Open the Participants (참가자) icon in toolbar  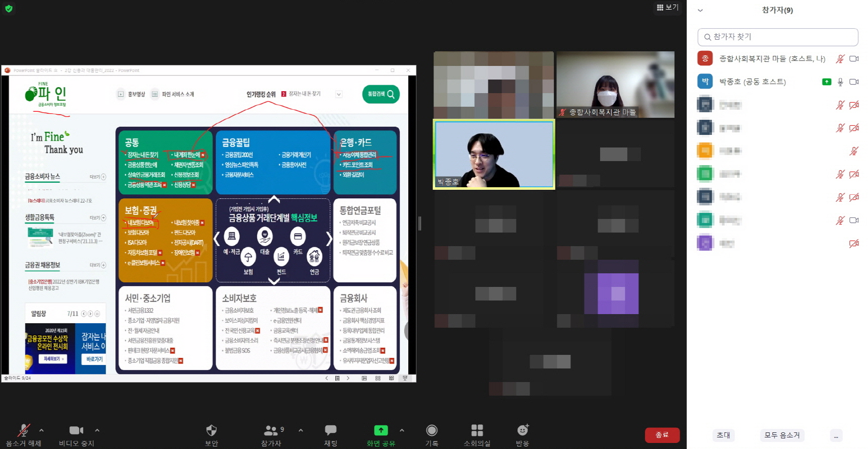click(271, 430)
